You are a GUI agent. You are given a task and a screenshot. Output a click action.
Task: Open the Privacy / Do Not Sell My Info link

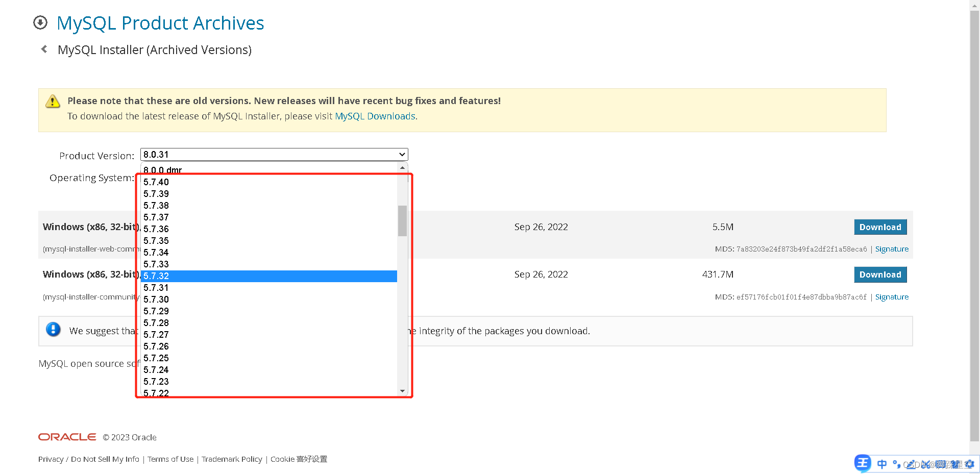[x=89, y=459]
